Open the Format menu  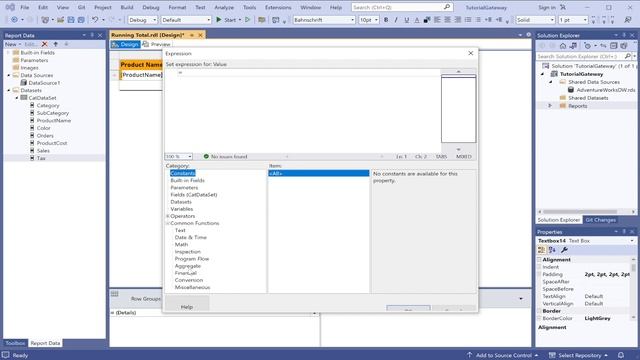point(177,7)
